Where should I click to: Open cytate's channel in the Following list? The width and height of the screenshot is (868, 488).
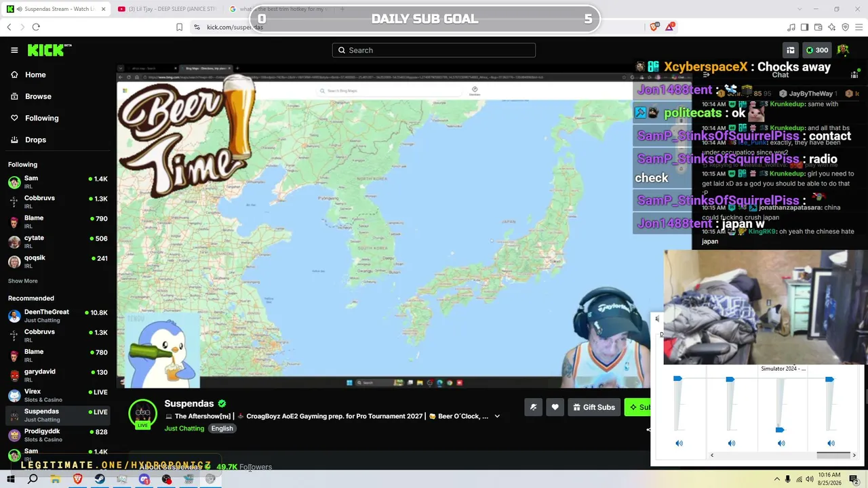58,242
